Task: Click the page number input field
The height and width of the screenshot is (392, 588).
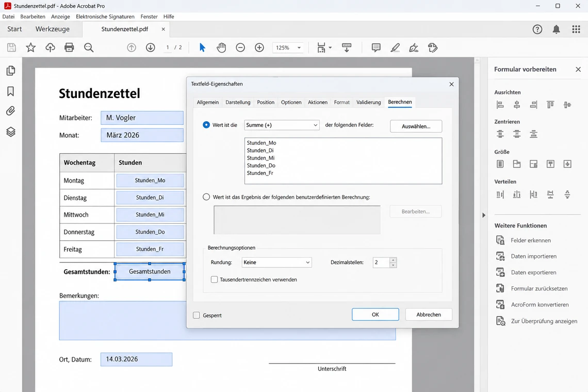Action: pyautogui.click(x=168, y=47)
